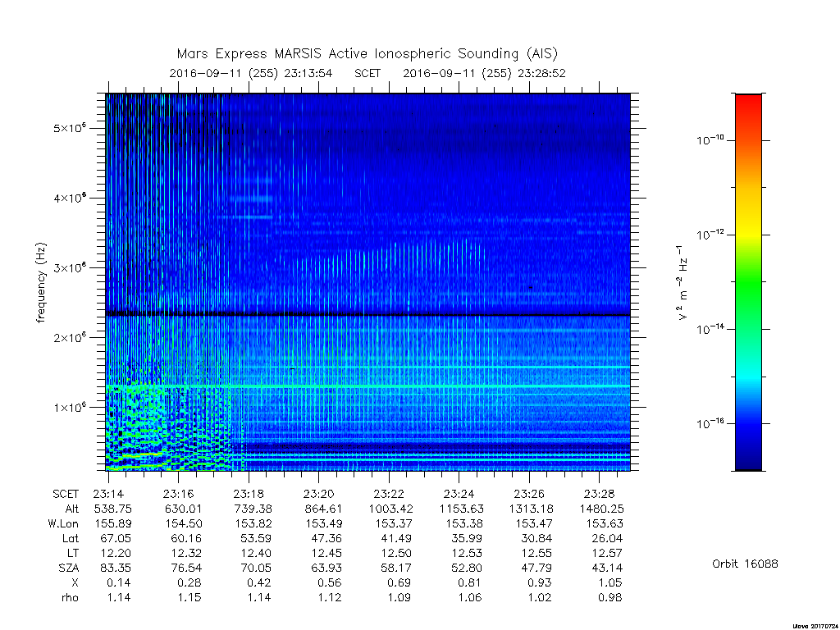Click the '4×10⁶' frequency tick label
This screenshot has width=840, height=630.
coord(70,199)
